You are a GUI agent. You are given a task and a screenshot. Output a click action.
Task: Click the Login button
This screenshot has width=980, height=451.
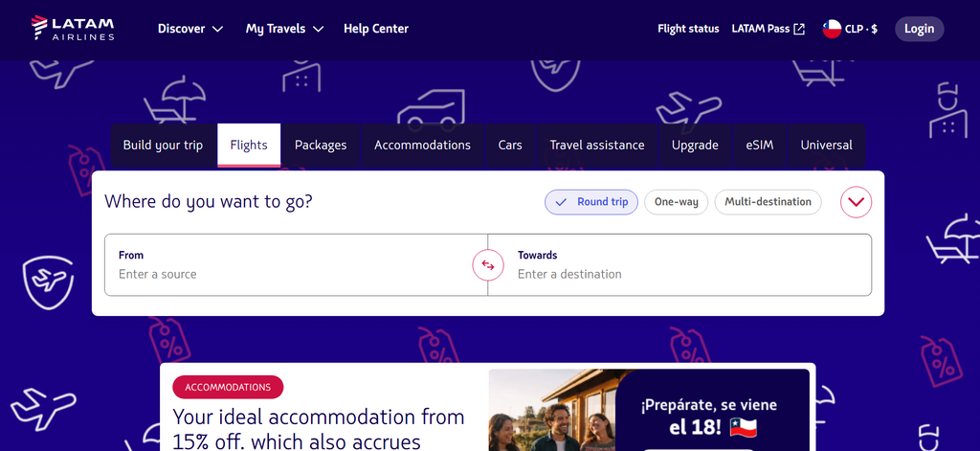coord(920,29)
